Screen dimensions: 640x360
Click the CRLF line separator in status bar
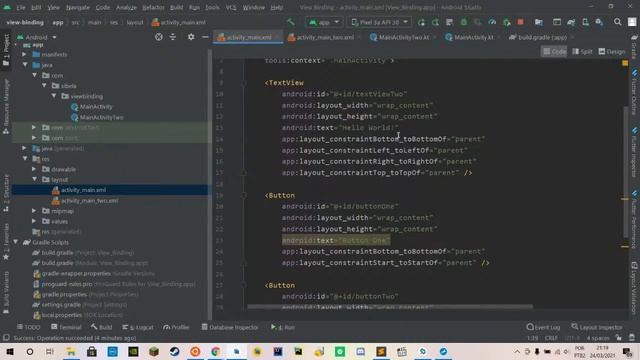(551, 338)
